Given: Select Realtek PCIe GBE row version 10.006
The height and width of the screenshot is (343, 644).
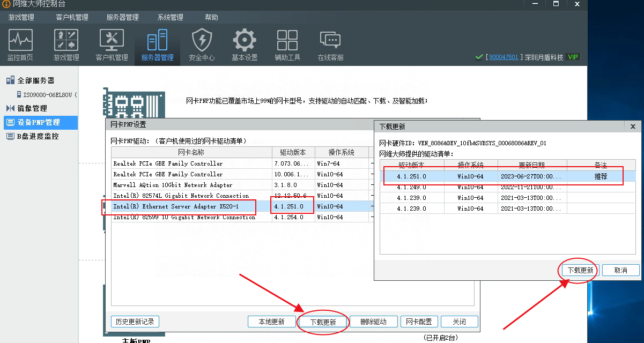Looking at the screenshot, I should click(241, 174).
